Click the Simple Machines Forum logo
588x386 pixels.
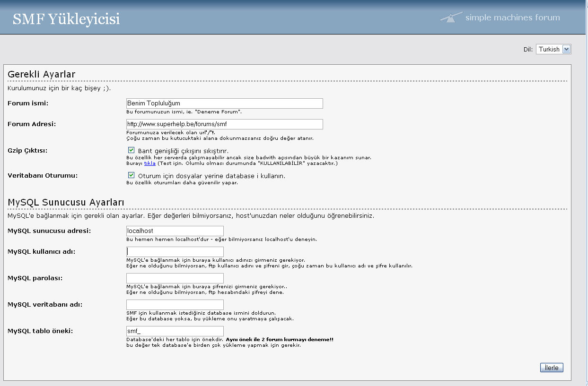500,17
